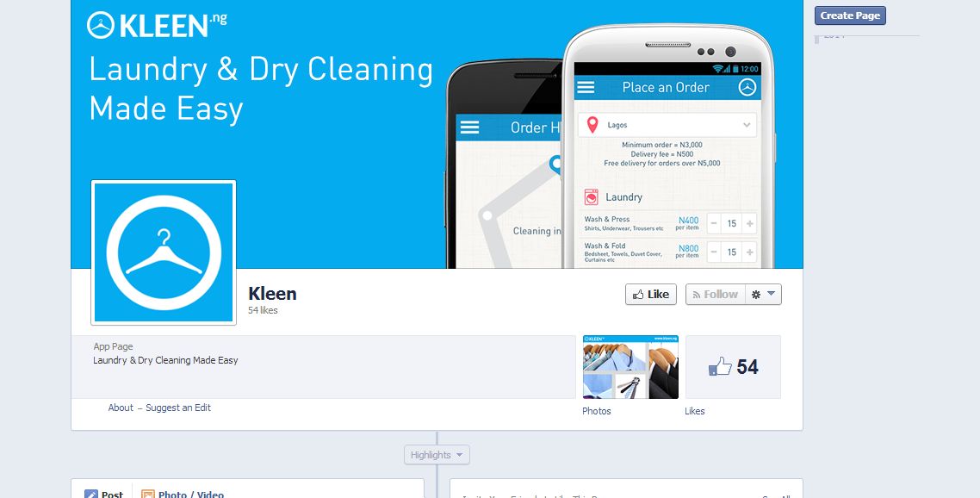980x498 pixels.
Task: Open the Highlights dropdown
Action: 437,455
